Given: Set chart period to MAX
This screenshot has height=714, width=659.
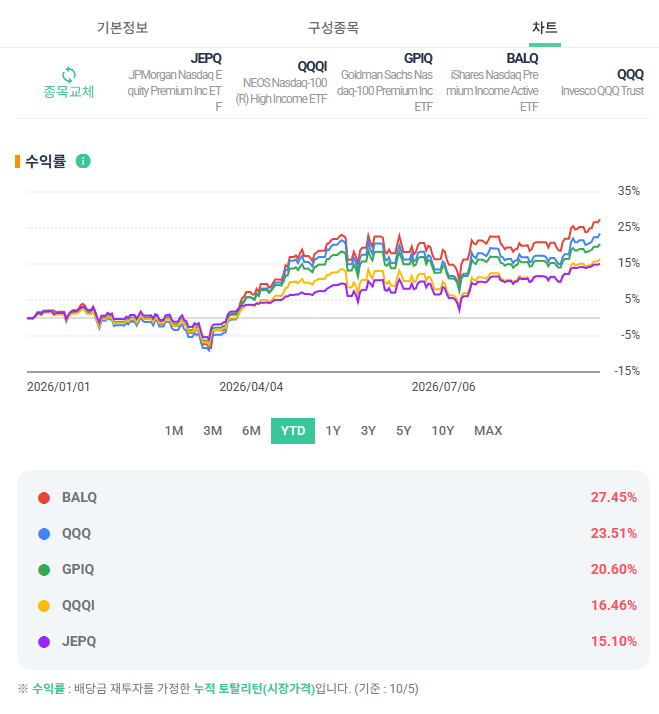Looking at the screenshot, I should (x=488, y=431).
